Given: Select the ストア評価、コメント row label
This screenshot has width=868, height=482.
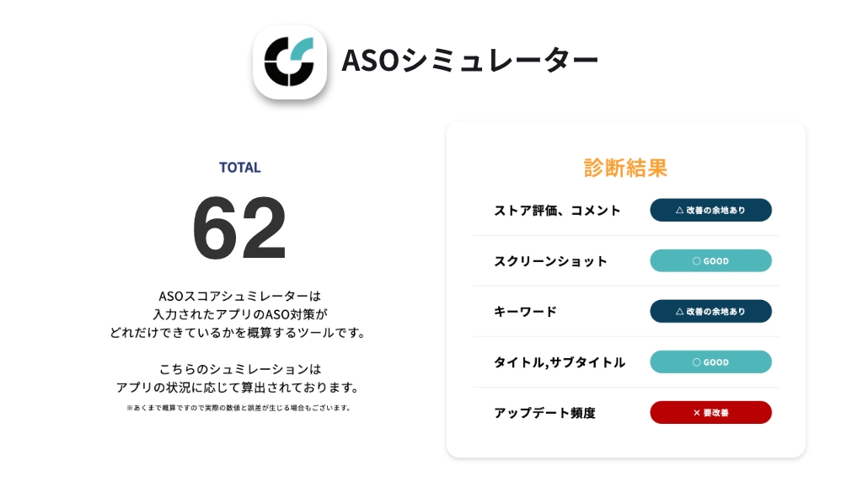Looking at the screenshot, I should click(x=557, y=211).
